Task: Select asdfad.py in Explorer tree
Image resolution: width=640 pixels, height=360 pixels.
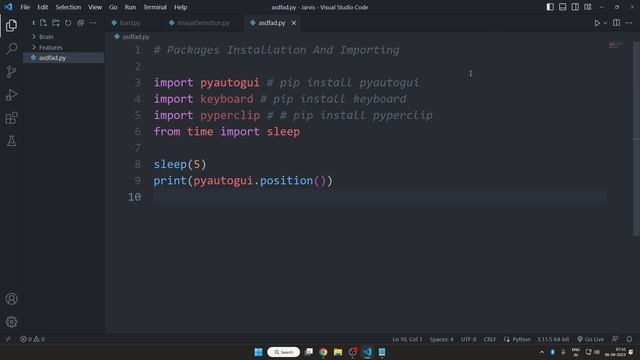Action: (64, 58)
